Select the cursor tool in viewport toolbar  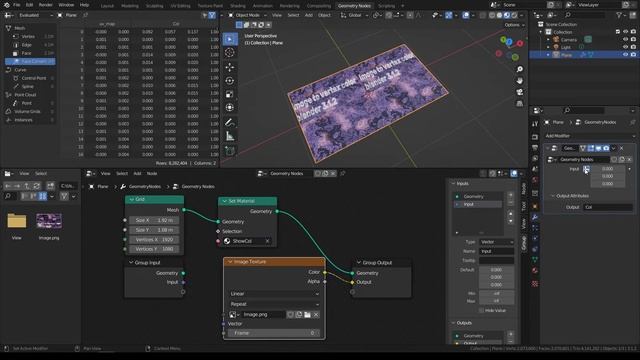pos(229,52)
